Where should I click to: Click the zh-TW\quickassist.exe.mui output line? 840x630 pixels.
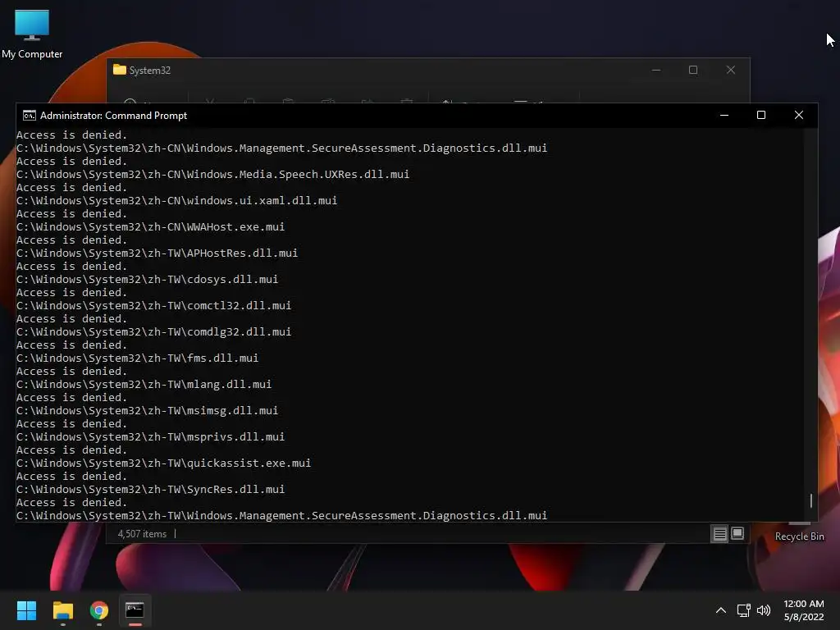[x=163, y=463]
